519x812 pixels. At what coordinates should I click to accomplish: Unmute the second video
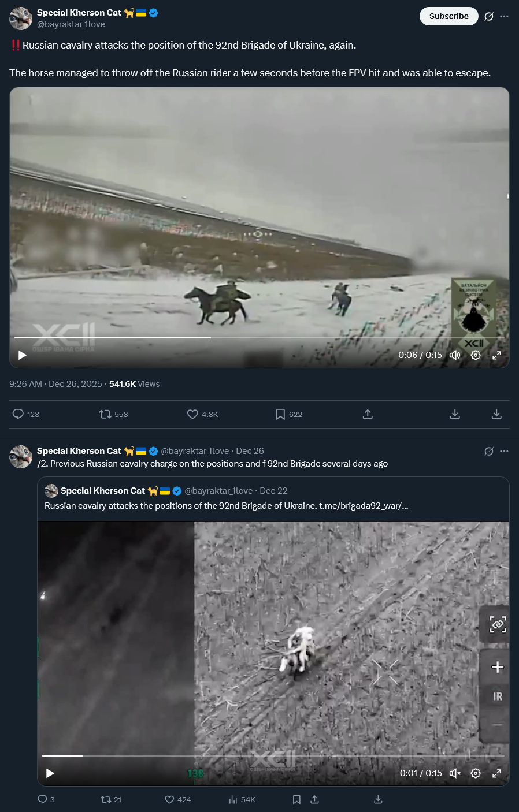(x=455, y=773)
